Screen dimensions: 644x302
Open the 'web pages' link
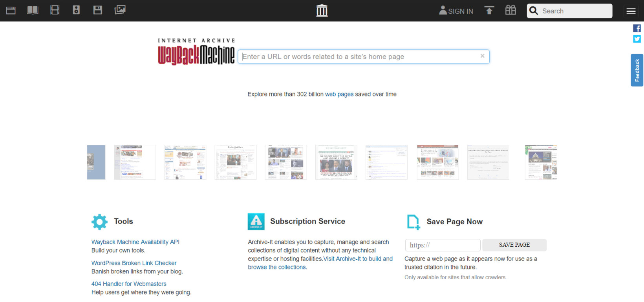(x=339, y=94)
